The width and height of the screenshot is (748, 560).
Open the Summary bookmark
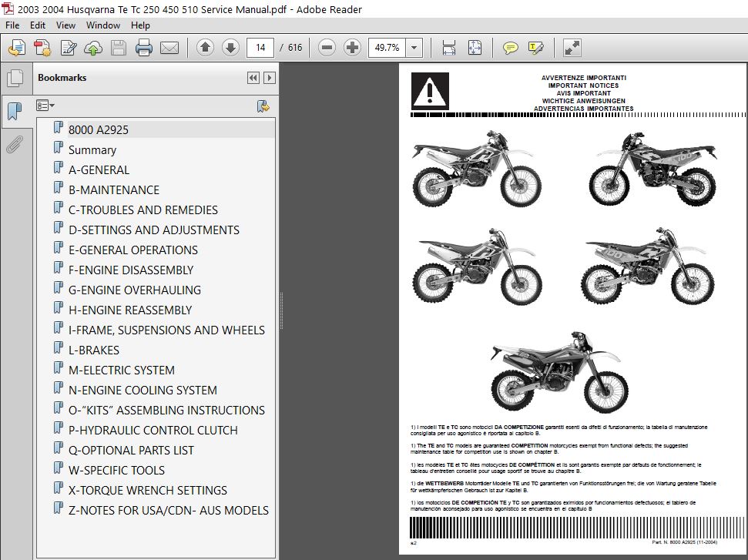[92, 149]
